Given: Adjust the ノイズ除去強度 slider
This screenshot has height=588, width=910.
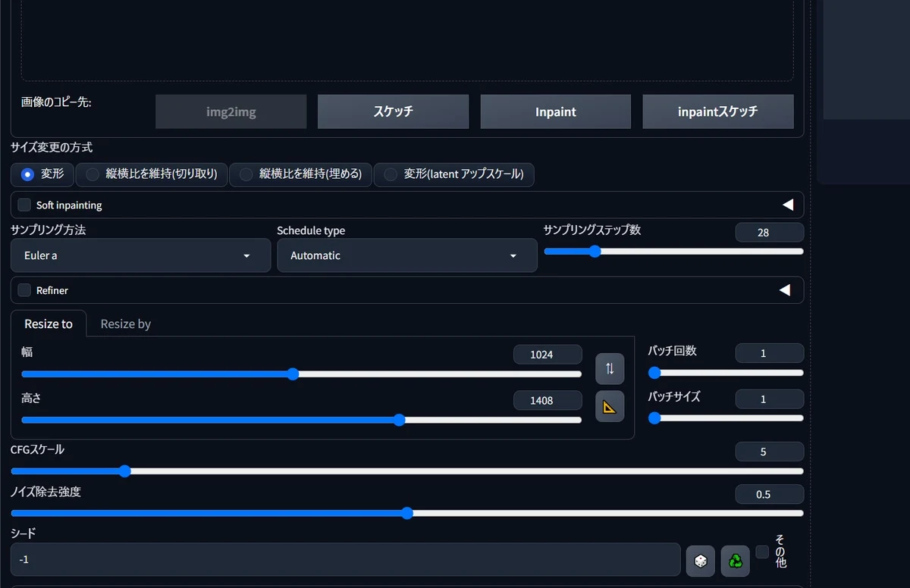Looking at the screenshot, I should point(407,513).
